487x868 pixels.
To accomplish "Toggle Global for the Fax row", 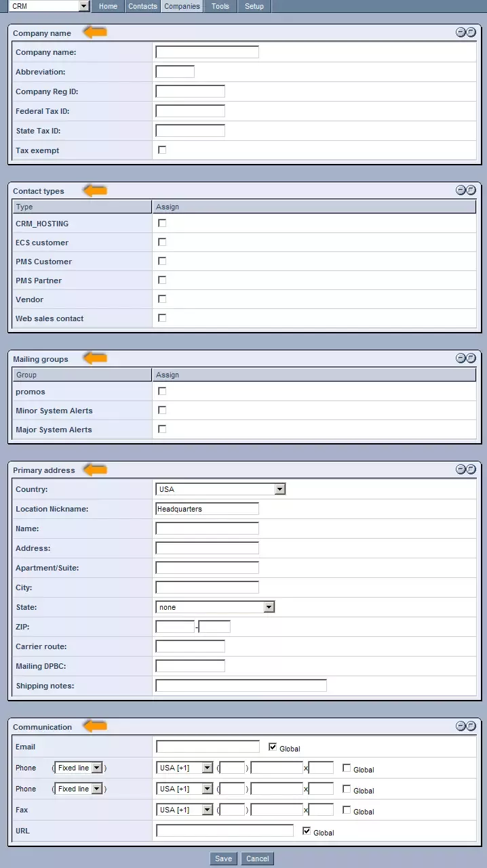I will 347,810.
